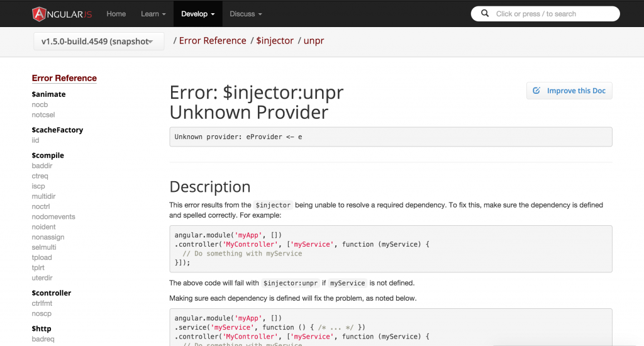644x346 pixels.
Task: Click the first myApp code example block
Action: pyautogui.click(x=391, y=249)
